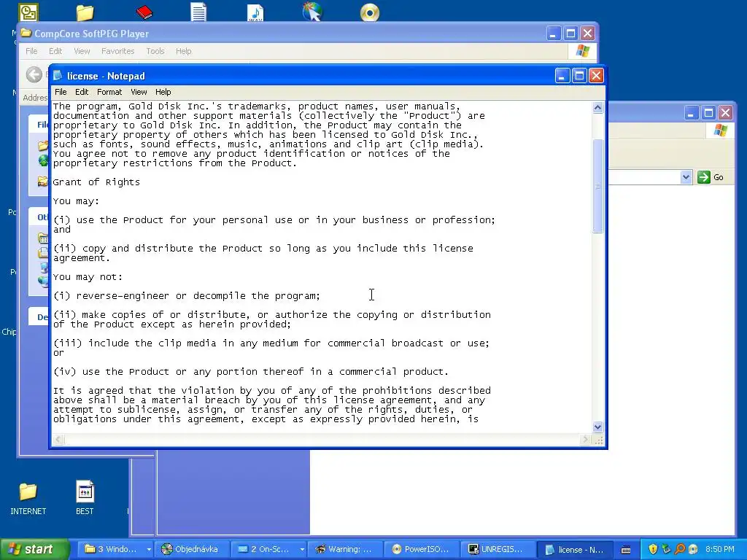Click the Notepad vertical scroll thumb

598,186
